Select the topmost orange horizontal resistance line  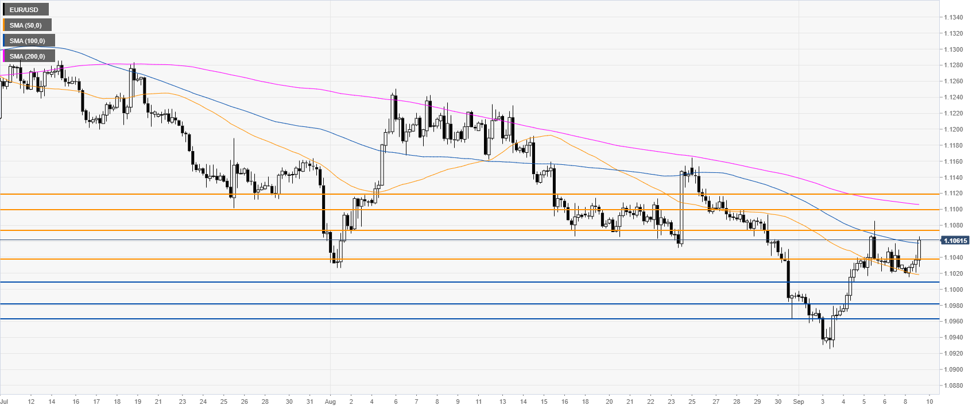point(459,194)
